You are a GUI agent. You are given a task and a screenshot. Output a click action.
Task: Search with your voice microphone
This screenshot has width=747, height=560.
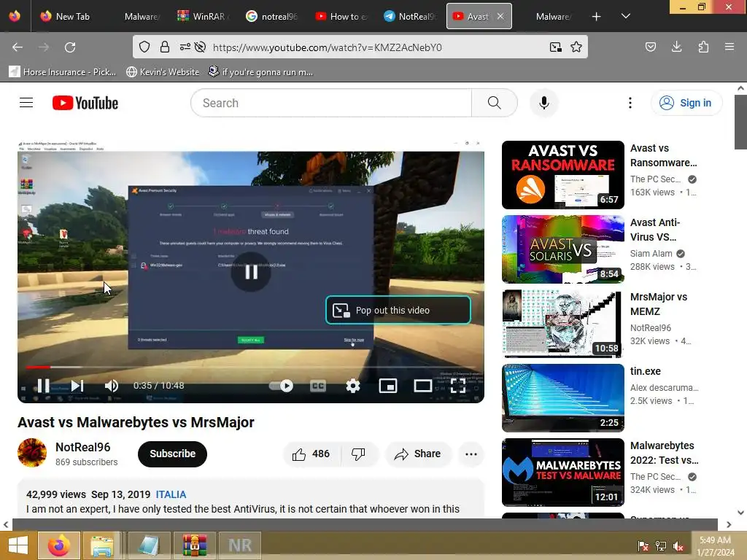(544, 103)
